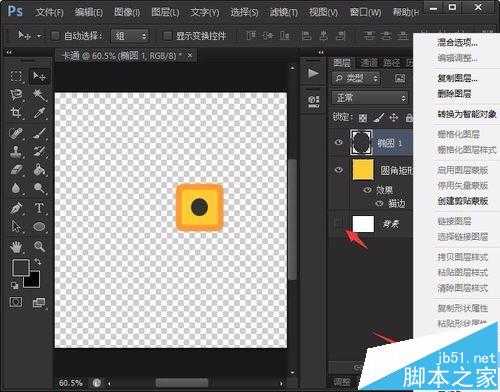Toggle lock image pixels brush icon

[x=378, y=118]
